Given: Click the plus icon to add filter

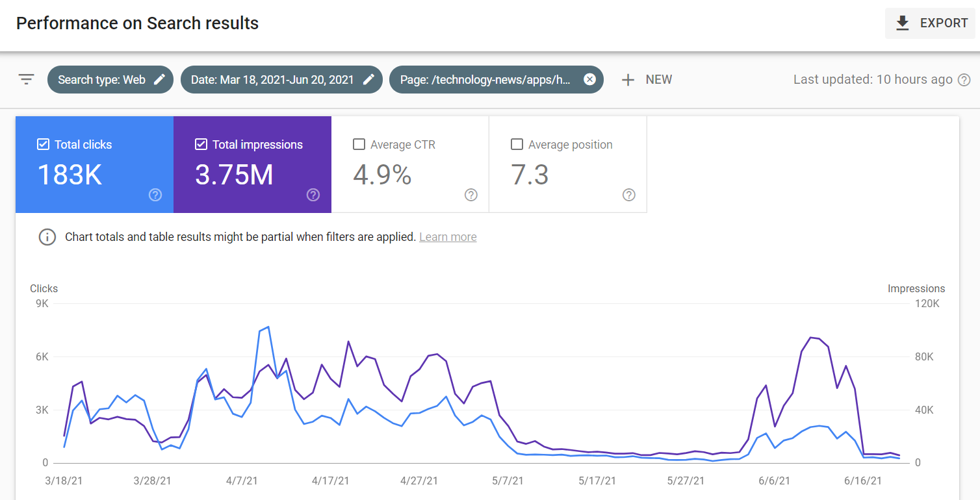Looking at the screenshot, I should pyautogui.click(x=628, y=80).
